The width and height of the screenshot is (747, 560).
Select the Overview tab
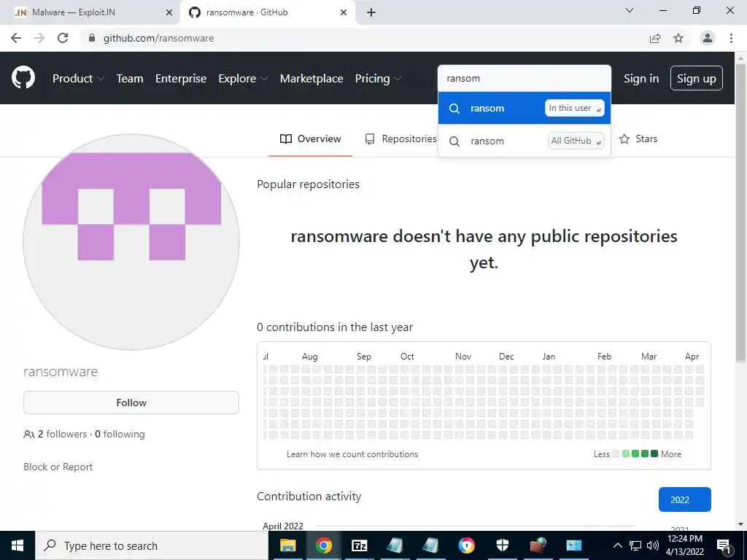click(x=310, y=139)
